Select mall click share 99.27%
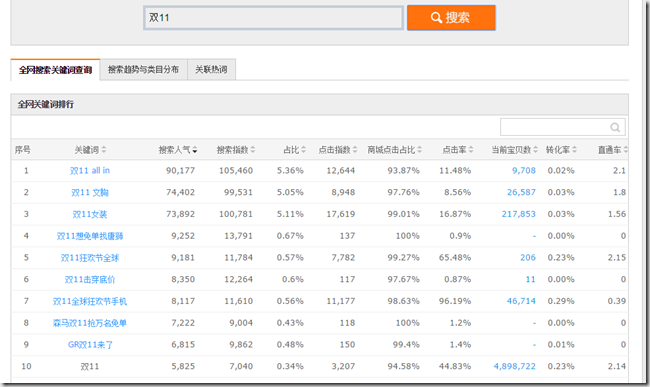The image size is (650, 387). [404, 258]
